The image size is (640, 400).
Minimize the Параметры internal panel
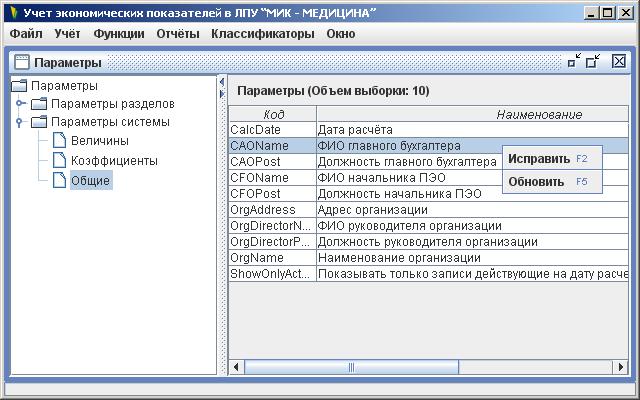574,62
